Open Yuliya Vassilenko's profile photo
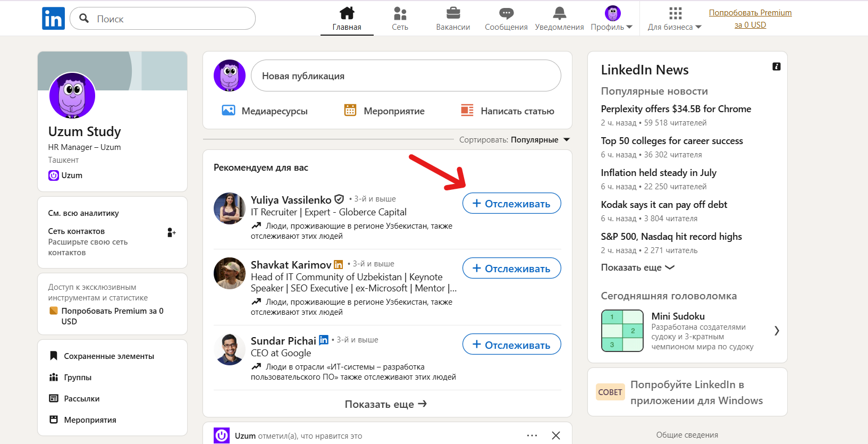This screenshot has width=868, height=444. (230, 208)
